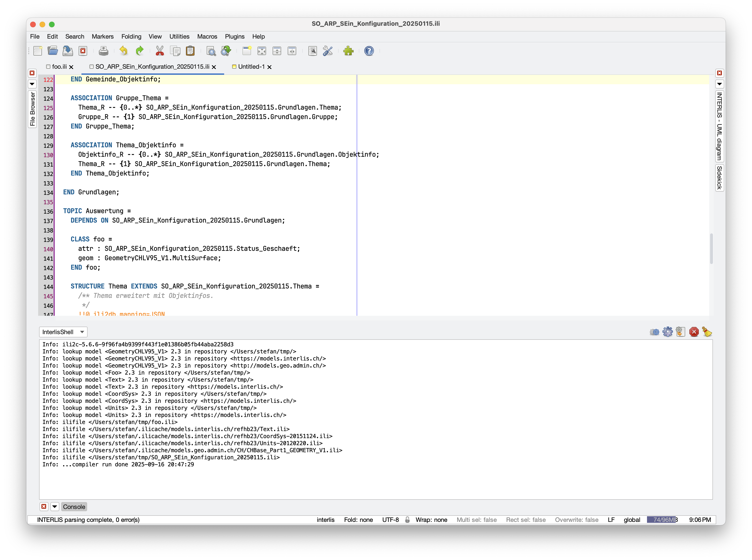Send output to buffer gear-arrow icon
The width and height of the screenshot is (752, 560).
(x=680, y=332)
